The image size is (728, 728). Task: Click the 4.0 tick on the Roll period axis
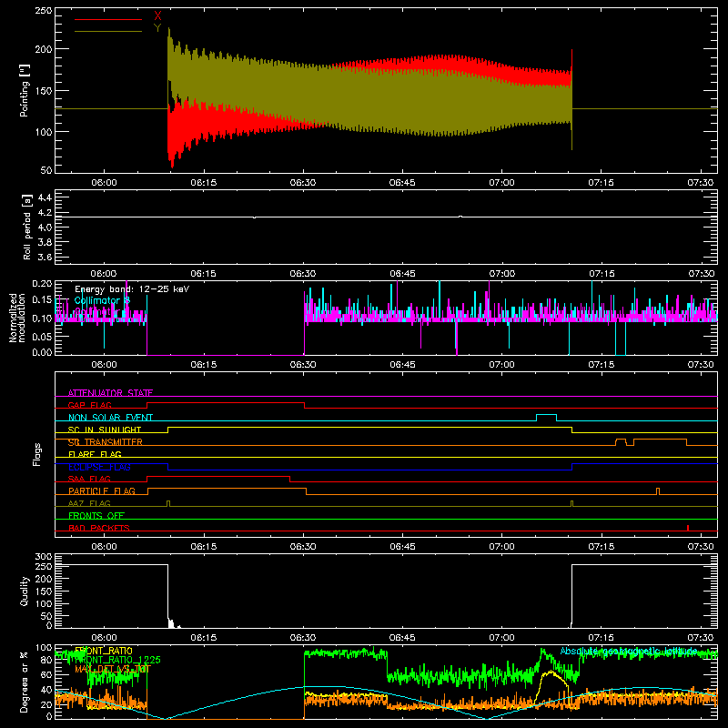(45, 227)
